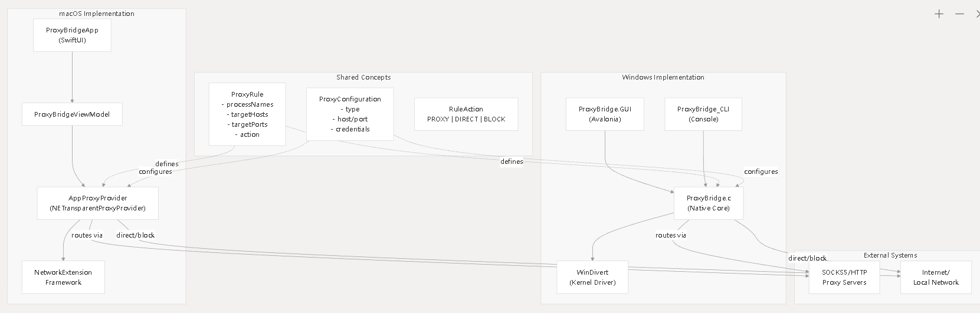Zoom in with the plus icon

tap(939, 14)
